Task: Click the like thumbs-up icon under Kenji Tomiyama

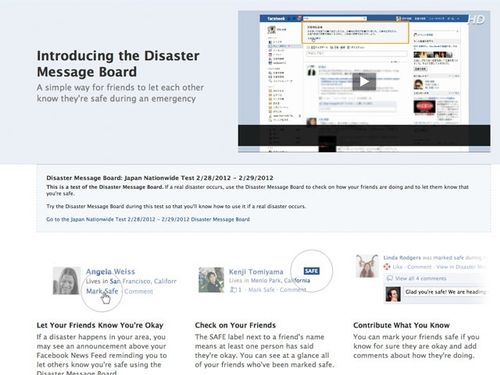Action: point(233,290)
